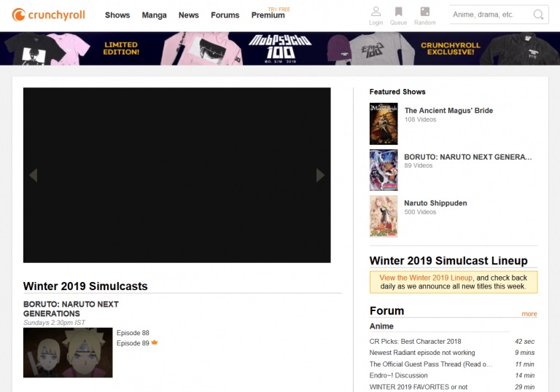Open the Queue bookmark icon
The image size is (560, 392).
point(398,12)
